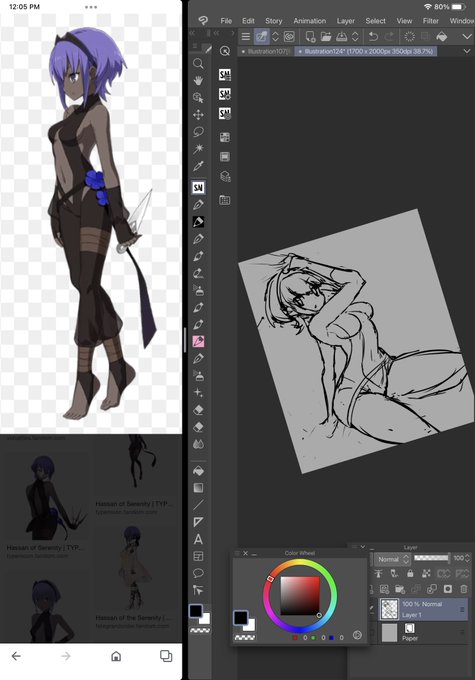This screenshot has height=680, width=475.
Task: Click the Open file folder icon
Action: click(326, 36)
